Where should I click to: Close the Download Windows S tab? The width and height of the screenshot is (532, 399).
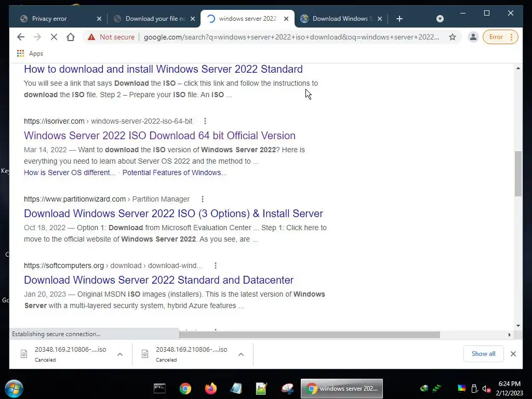coord(380,19)
